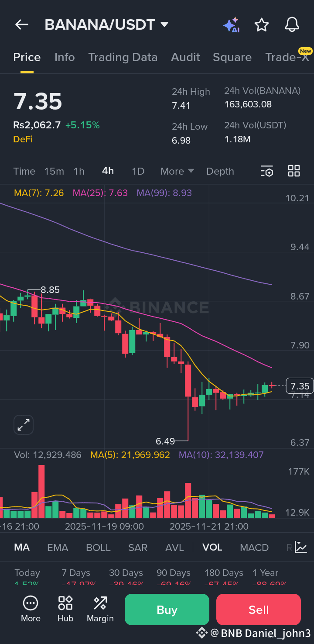
Task: Show the Depth chart
Action: 220,171
